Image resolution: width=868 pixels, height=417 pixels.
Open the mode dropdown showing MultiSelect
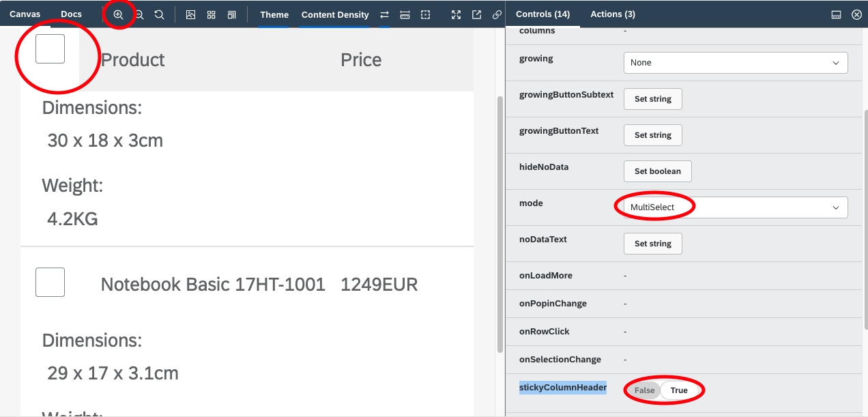click(x=731, y=207)
